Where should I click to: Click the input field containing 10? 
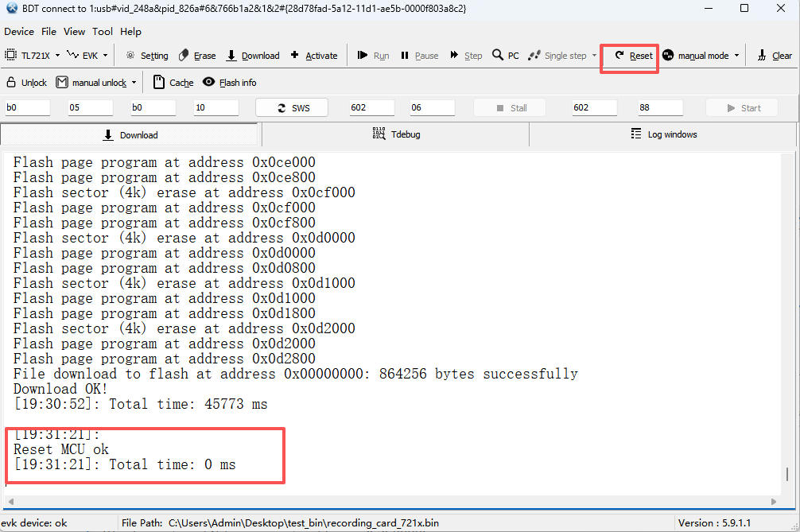pyautogui.click(x=216, y=107)
